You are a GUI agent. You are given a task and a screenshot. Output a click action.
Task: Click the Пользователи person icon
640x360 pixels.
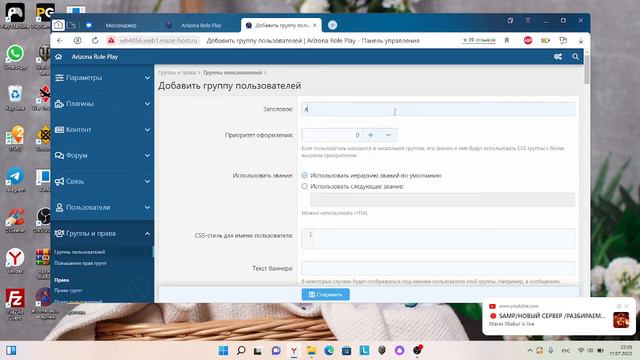[59, 207]
